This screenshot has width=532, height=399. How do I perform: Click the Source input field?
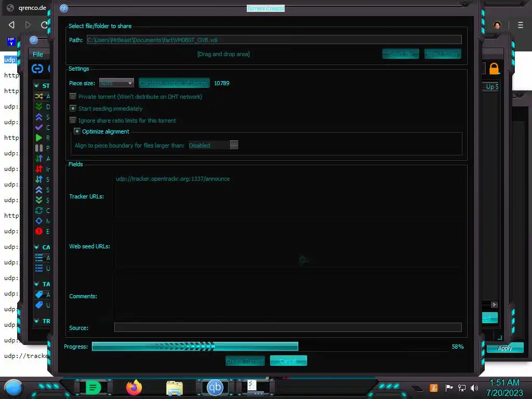click(288, 327)
